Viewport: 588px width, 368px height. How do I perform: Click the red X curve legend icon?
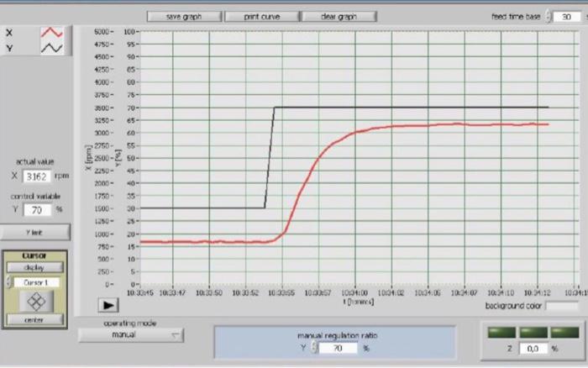coord(52,33)
